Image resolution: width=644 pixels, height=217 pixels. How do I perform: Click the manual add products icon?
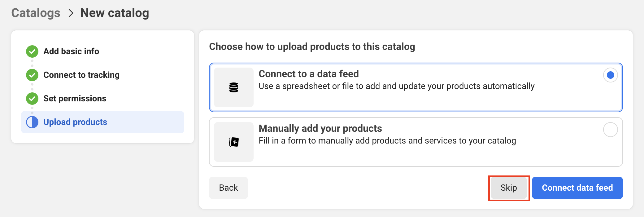point(234,142)
